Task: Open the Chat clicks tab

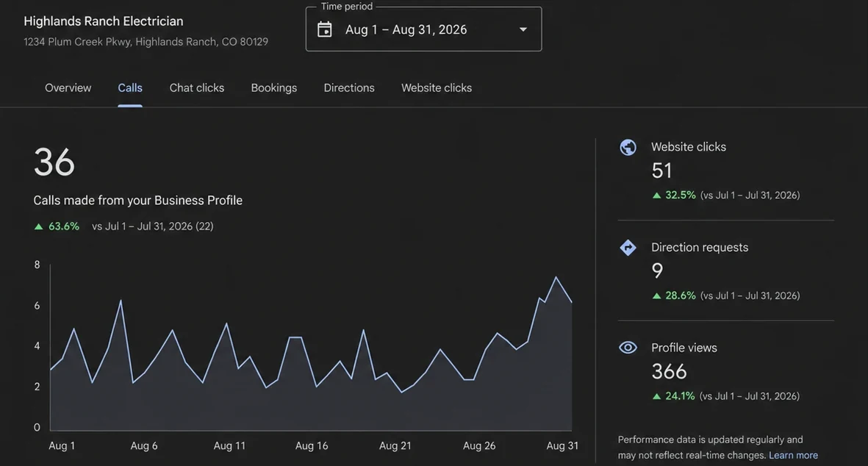Action: pos(196,88)
